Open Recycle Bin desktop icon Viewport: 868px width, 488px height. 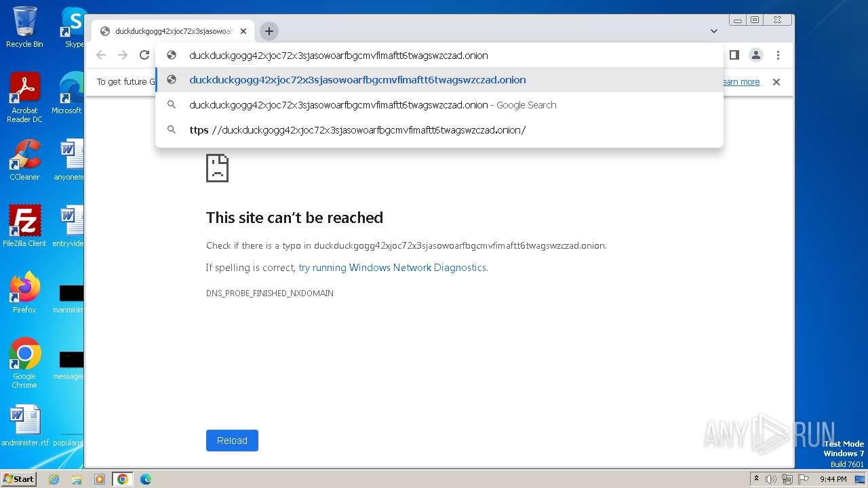[x=24, y=28]
